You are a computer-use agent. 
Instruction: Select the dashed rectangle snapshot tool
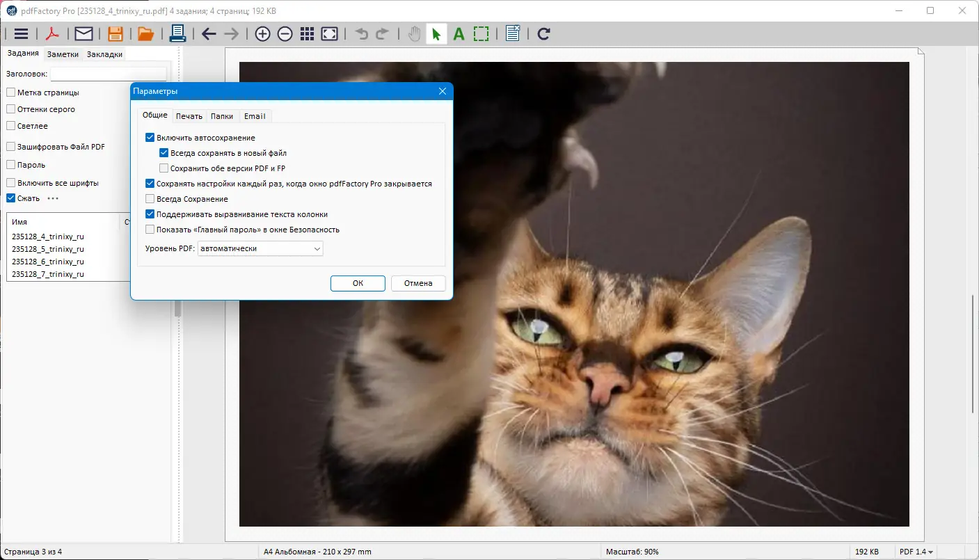(x=481, y=33)
